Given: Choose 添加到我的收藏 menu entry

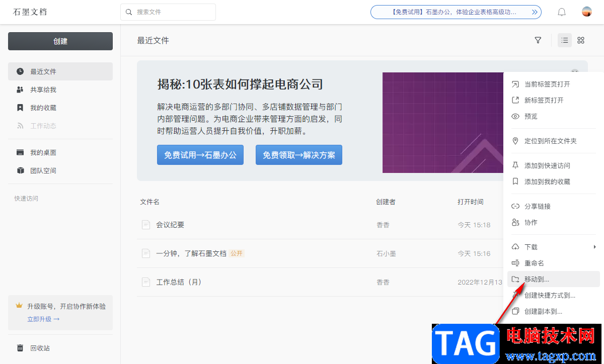Looking at the screenshot, I should coord(554,181).
